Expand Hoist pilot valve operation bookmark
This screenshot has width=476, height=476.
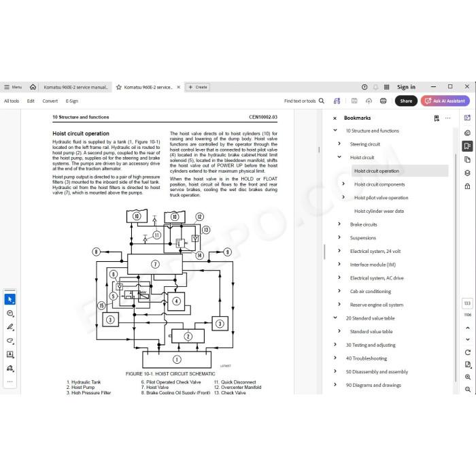pyautogui.click(x=343, y=197)
